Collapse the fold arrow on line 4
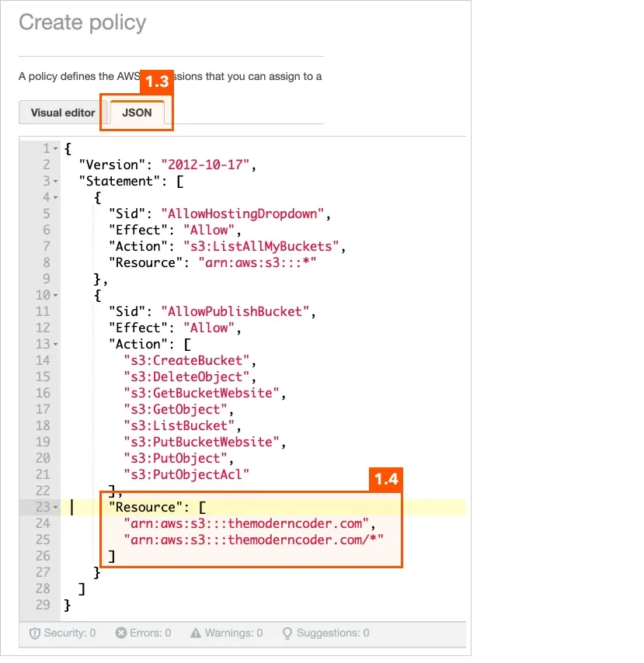644x663 pixels. click(55, 197)
